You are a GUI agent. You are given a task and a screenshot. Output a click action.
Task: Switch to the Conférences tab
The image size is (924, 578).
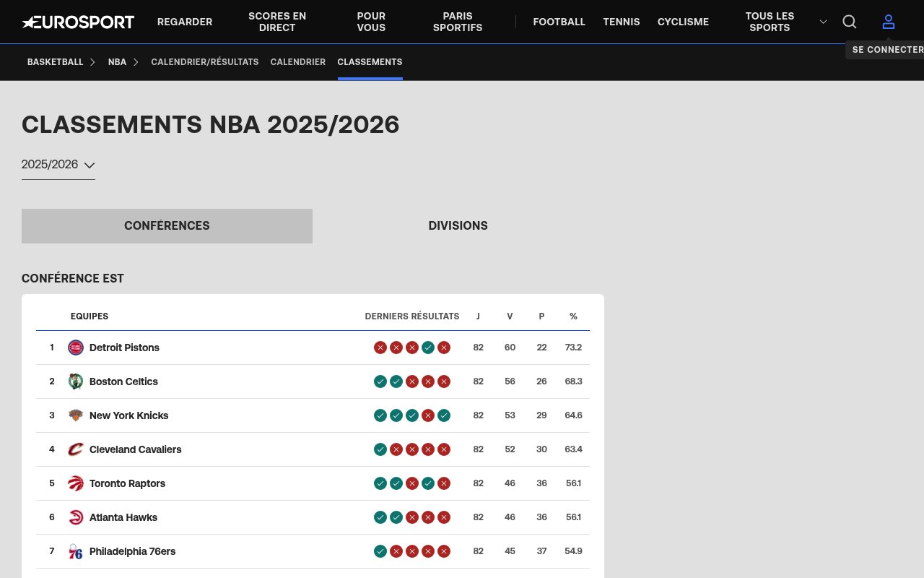click(167, 226)
